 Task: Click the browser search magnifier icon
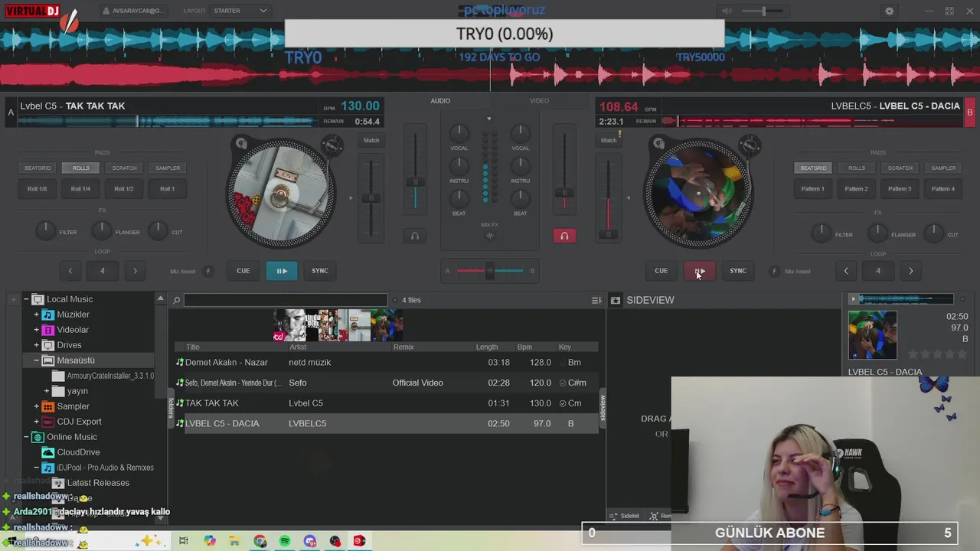[176, 300]
